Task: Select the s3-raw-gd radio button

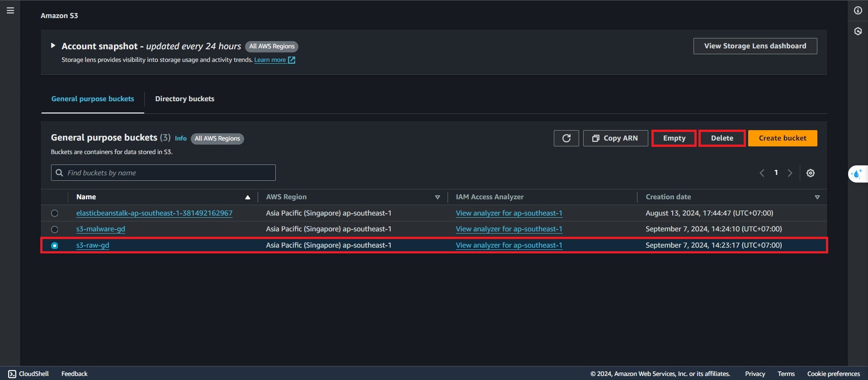Action: coord(55,245)
